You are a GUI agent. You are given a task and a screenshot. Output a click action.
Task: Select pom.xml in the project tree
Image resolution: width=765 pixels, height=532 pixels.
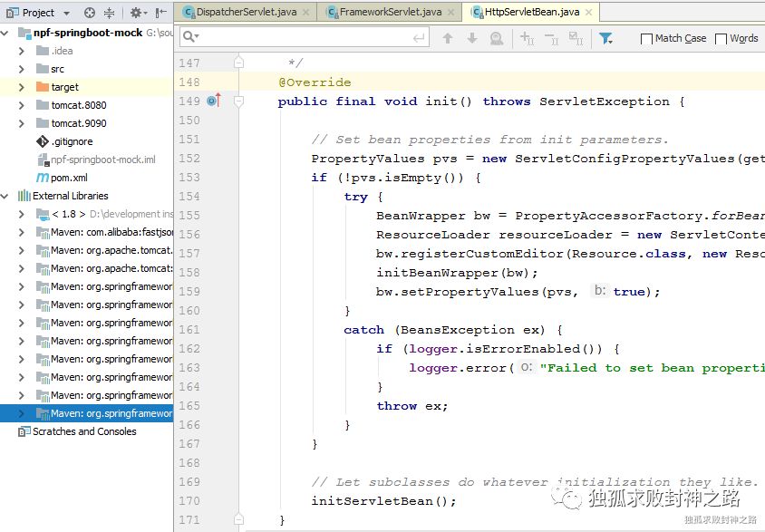point(68,178)
